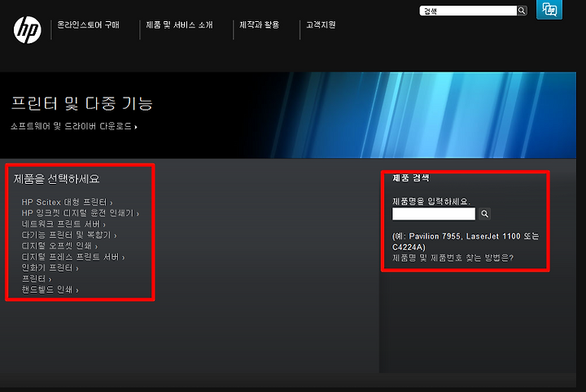This screenshot has height=392, width=586.
Task: Click the product search magnifier button
Action: 485,214
